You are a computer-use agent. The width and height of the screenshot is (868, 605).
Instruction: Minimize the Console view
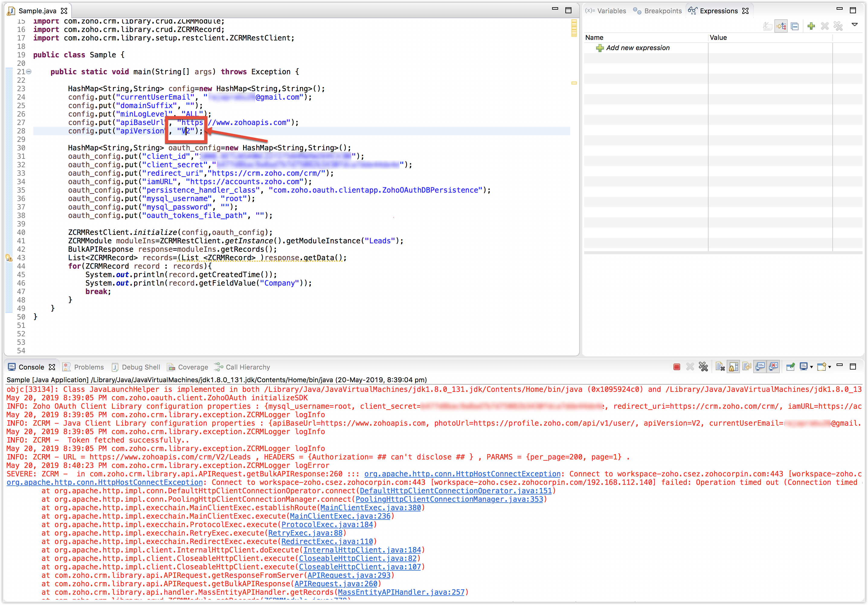click(x=840, y=365)
